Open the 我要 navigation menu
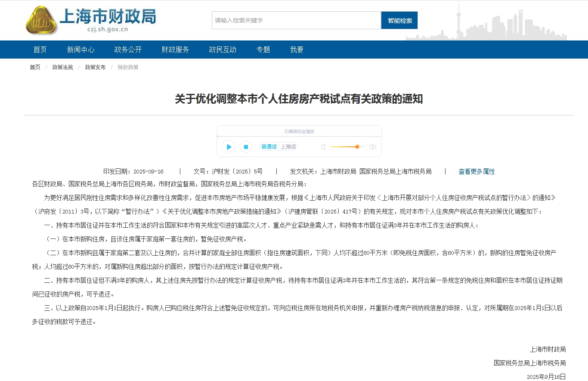Image resolution: width=588 pixels, height=381 pixels. tap(297, 50)
